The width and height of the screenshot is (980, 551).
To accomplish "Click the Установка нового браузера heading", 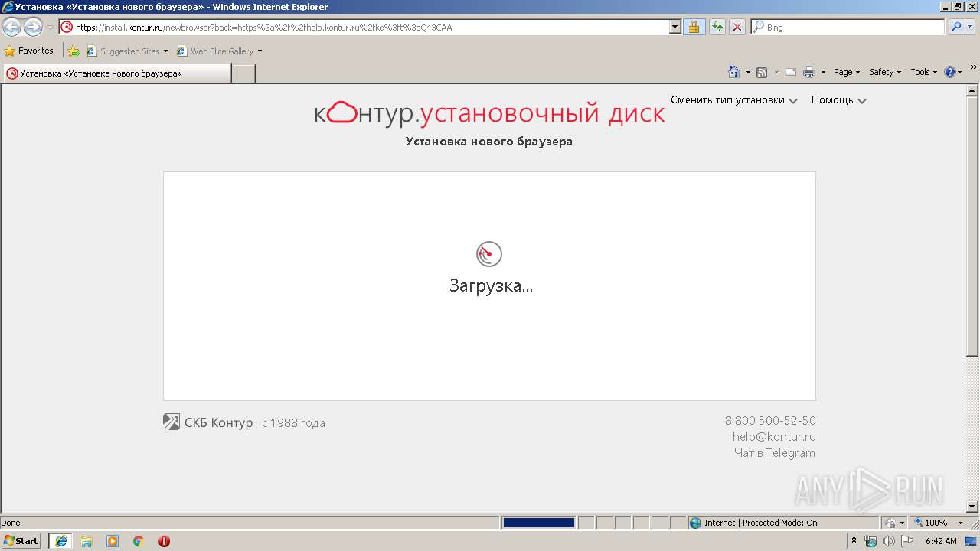I will [489, 142].
